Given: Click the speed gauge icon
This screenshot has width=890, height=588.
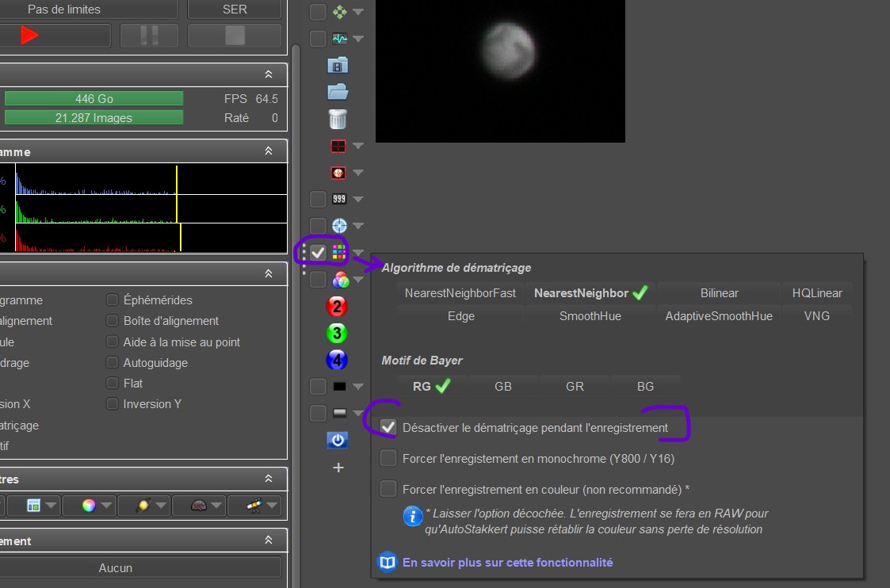Looking at the screenshot, I should pyautogui.click(x=199, y=505).
